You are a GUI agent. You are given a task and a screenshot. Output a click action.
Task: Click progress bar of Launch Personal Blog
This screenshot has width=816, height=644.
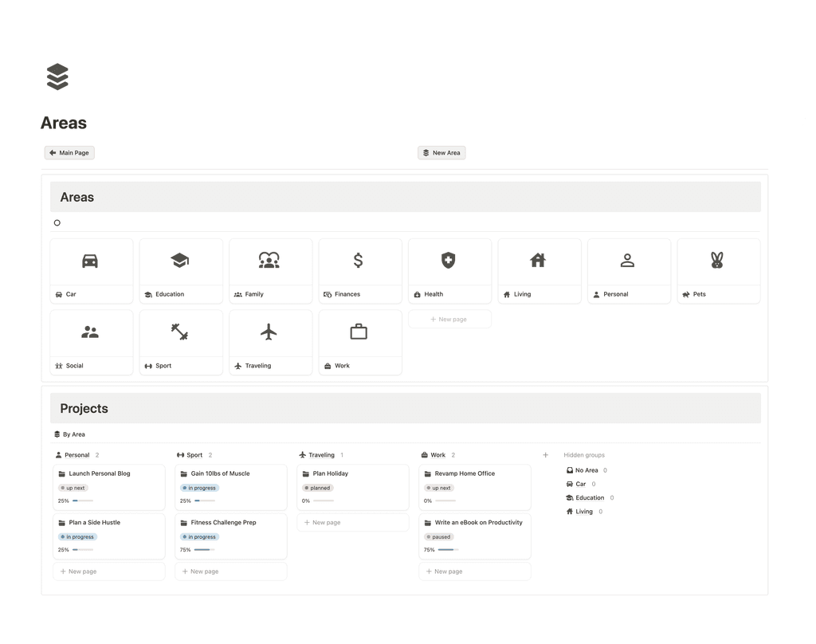83,501
